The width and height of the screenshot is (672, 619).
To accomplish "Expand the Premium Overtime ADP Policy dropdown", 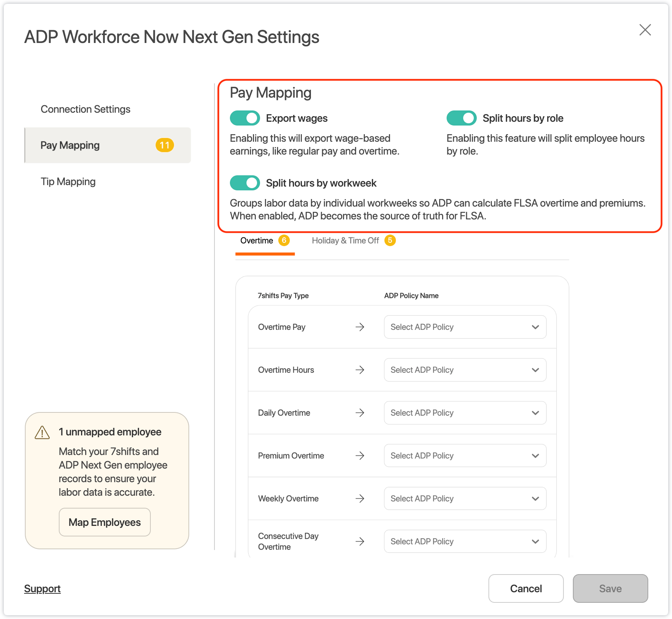I will click(x=465, y=456).
